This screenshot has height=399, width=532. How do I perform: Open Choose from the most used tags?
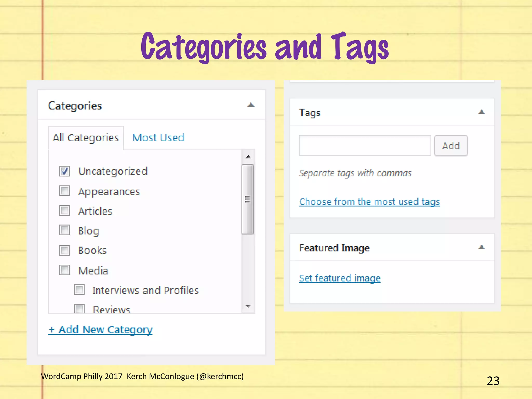coord(369,202)
